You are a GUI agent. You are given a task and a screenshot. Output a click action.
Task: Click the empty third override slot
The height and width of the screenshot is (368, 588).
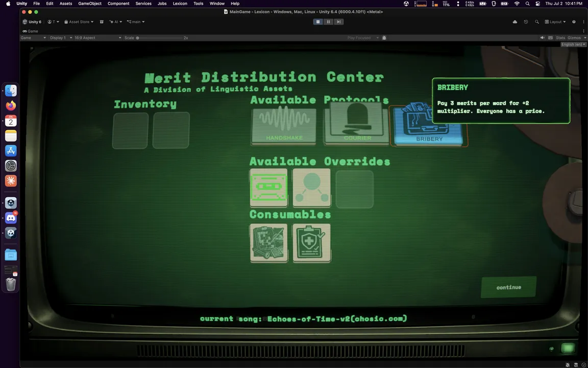[x=354, y=189]
